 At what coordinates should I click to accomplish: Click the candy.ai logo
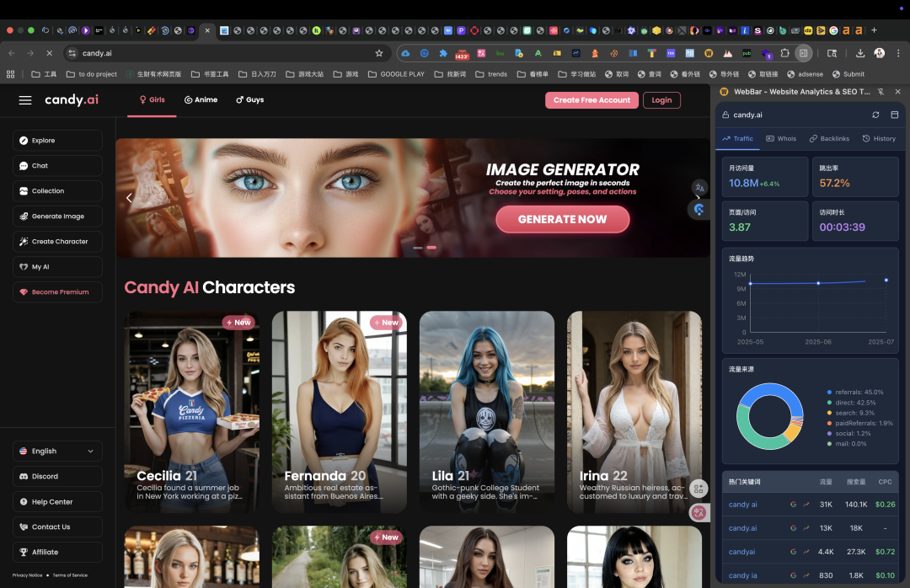tap(72, 100)
